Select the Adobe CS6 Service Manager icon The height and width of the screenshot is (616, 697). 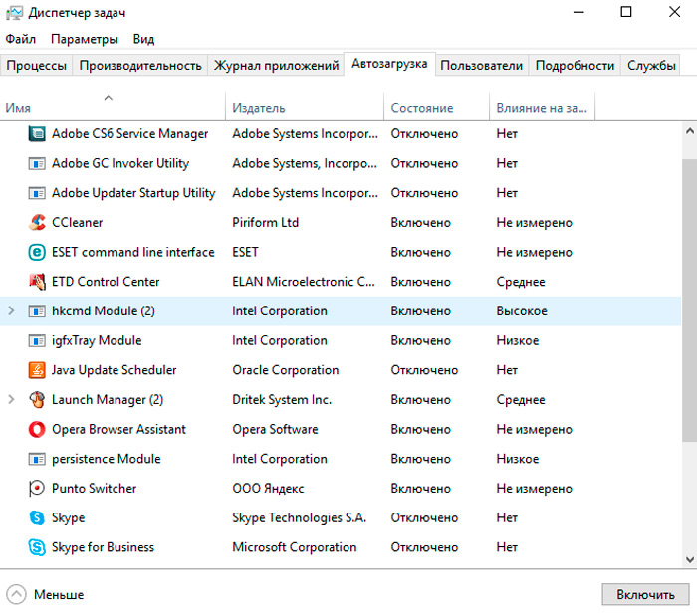(x=37, y=134)
